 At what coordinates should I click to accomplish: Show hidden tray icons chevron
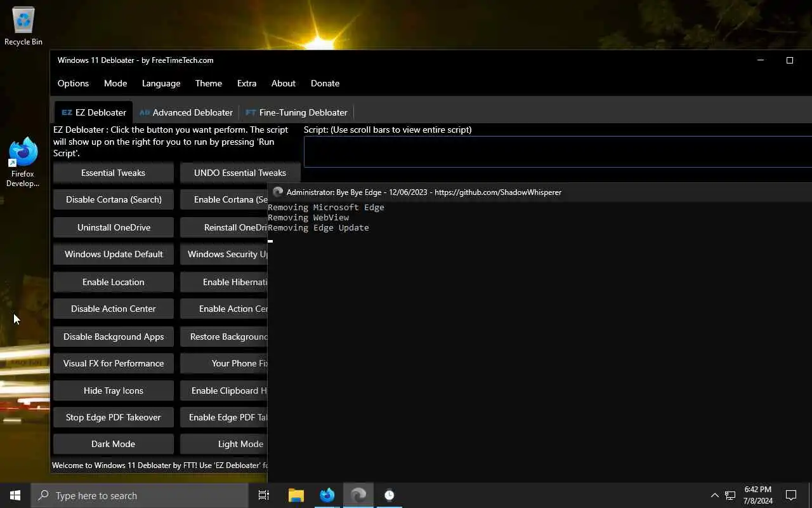(714, 495)
